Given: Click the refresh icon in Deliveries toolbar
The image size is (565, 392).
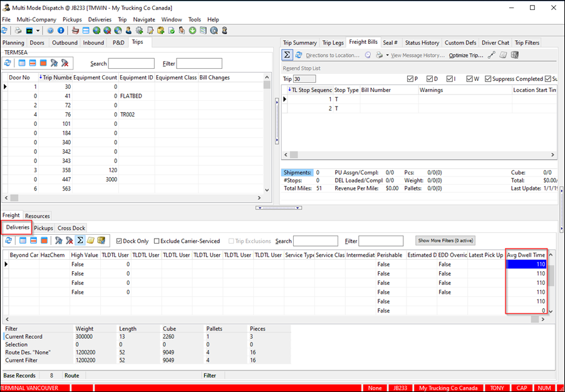Looking at the screenshot, I should pos(8,240).
